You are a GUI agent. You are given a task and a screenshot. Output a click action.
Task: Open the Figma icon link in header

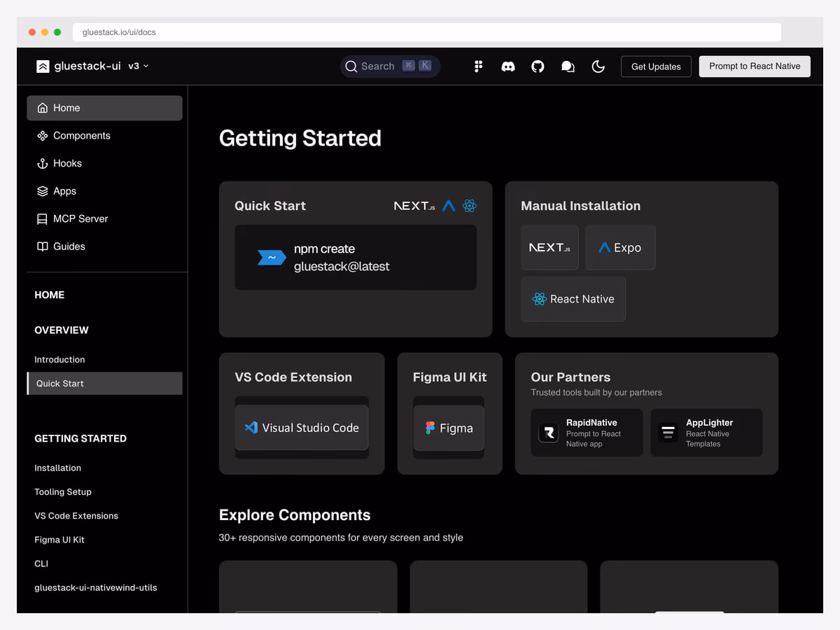[479, 66]
